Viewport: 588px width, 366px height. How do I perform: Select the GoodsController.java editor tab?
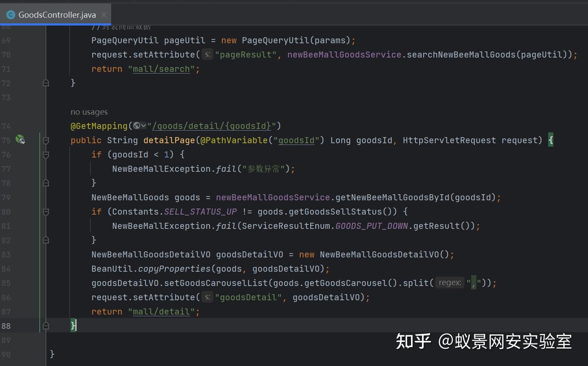tap(56, 14)
